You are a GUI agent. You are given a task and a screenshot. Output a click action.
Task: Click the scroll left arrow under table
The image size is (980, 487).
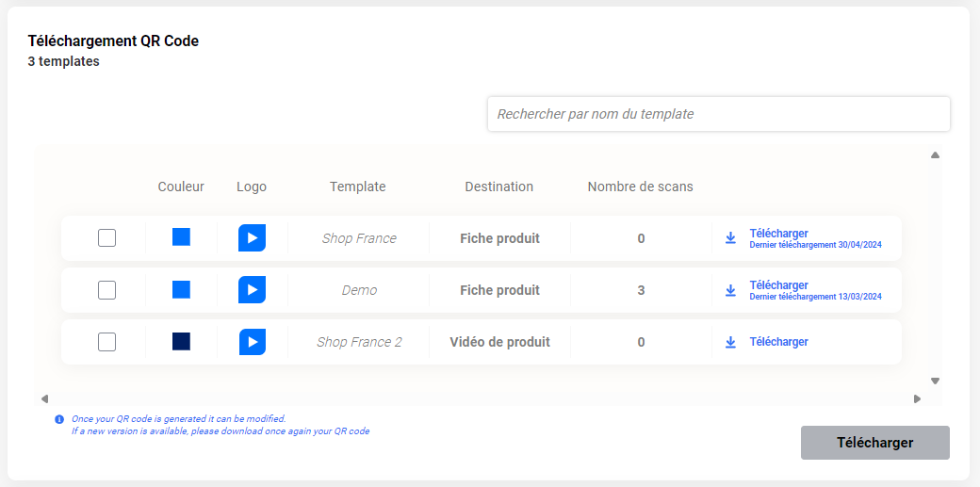tap(44, 398)
